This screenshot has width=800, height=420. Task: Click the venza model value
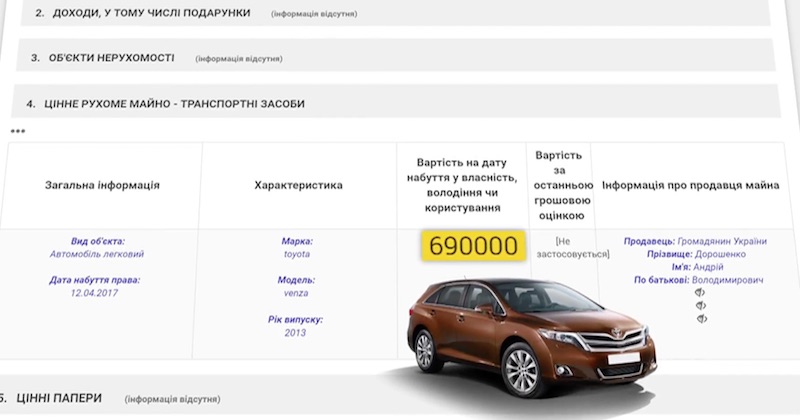click(x=296, y=293)
